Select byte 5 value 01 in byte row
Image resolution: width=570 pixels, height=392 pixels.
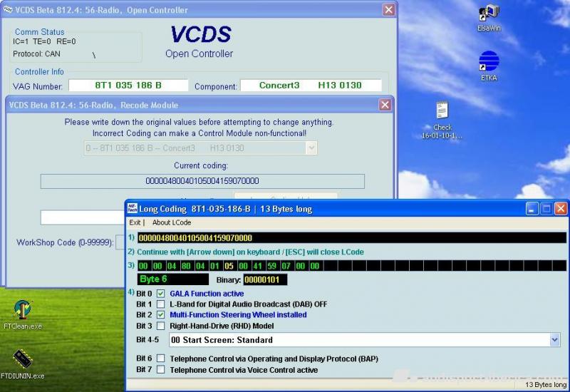click(214, 266)
